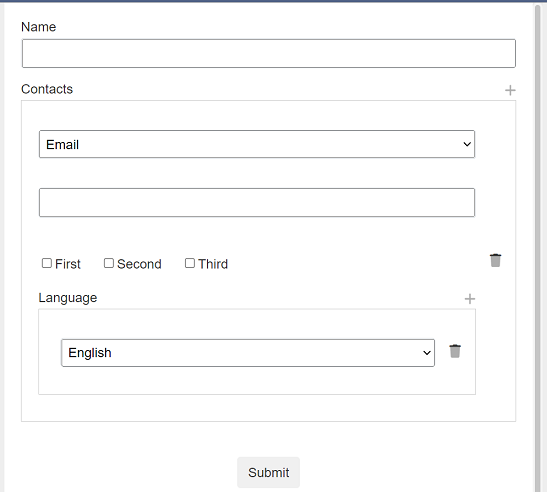
Task: Click the chevron arrow of the English select
Action: (427, 353)
